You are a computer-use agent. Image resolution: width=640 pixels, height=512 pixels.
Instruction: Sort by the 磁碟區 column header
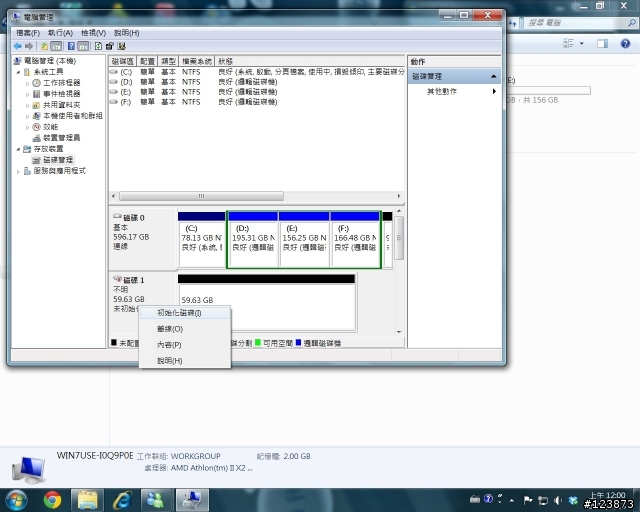122,61
